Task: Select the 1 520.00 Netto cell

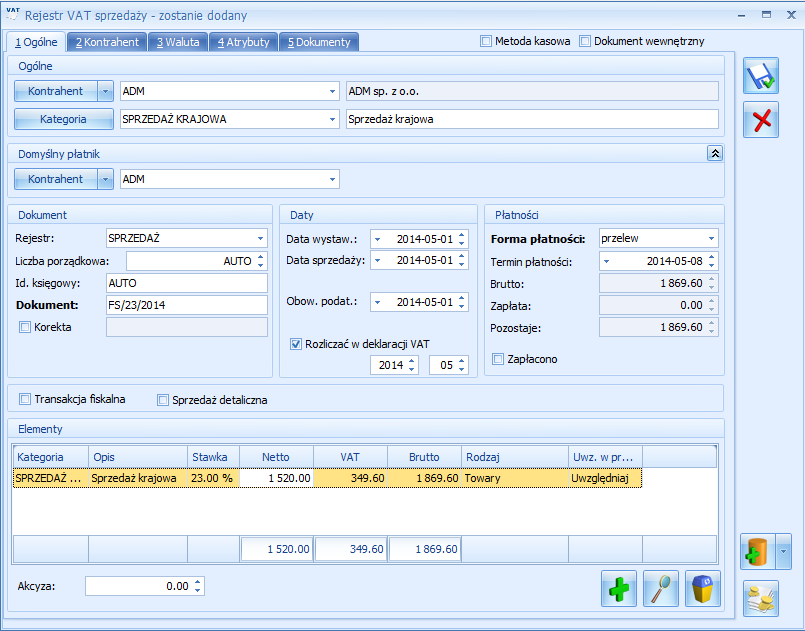Action: coord(276,478)
